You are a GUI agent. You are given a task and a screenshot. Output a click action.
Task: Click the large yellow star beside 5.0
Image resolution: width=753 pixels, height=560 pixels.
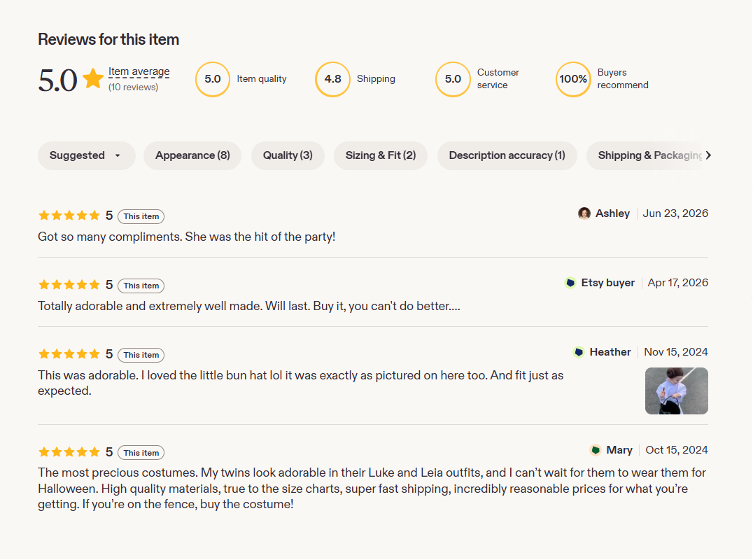click(92, 79)
